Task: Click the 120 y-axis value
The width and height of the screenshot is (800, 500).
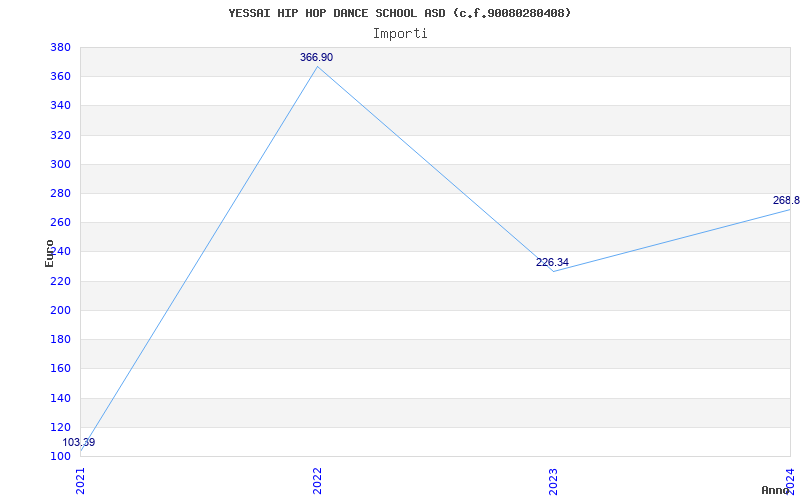Action: pos(60,427)
